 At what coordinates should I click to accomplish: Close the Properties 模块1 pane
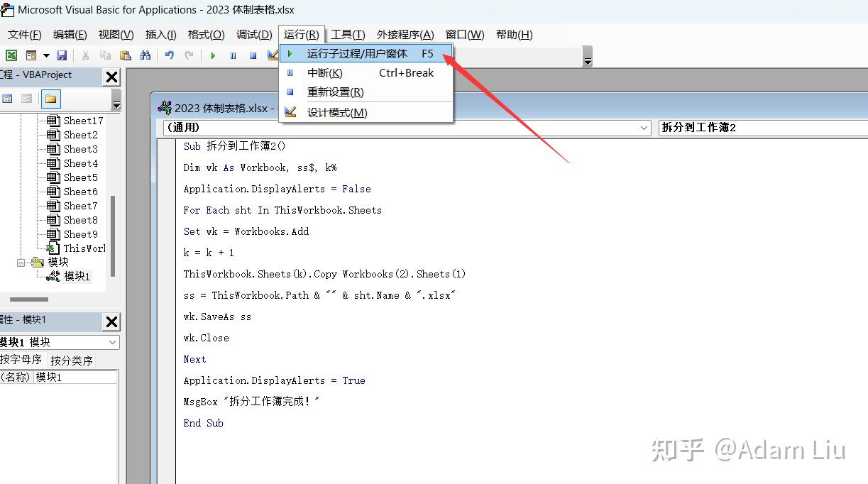111,322
